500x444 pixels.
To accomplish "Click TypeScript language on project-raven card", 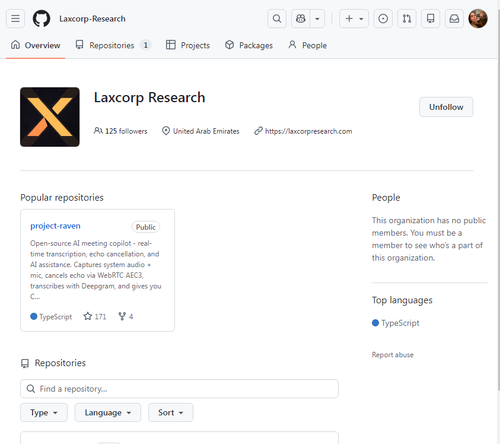I will point(55,317).
